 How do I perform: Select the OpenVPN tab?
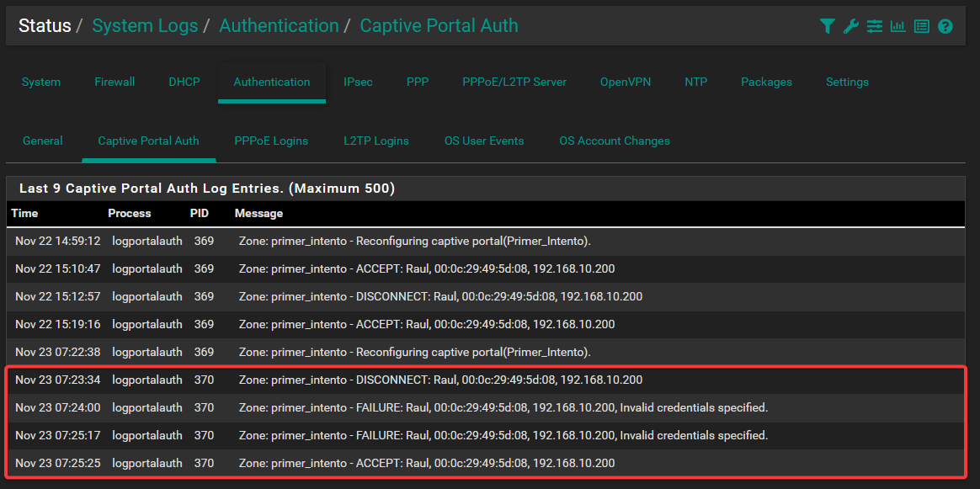pos(626,82)
